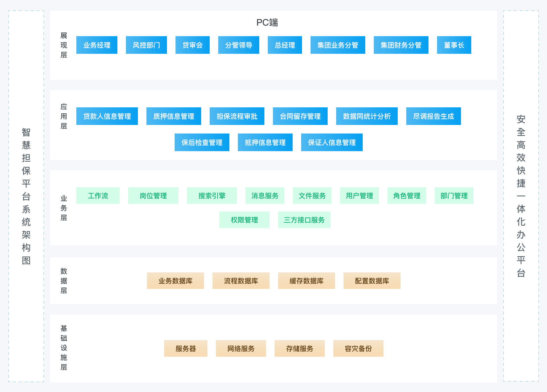Select 三方接口服务 block
The height and width of the screenshot is (392, 547).
click(x=304, y=220)
